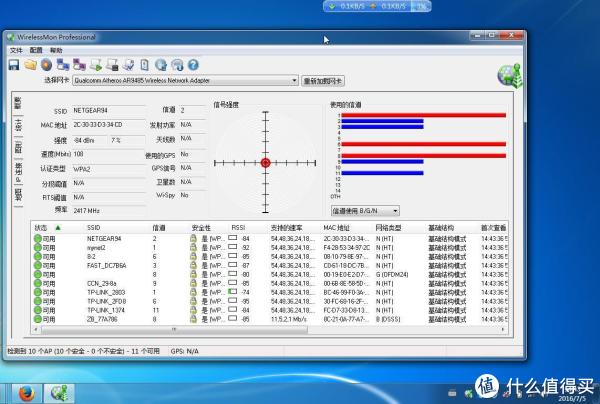
Task: Click lock icon in TP-LINK_2803 row
Action: [194, 292]
